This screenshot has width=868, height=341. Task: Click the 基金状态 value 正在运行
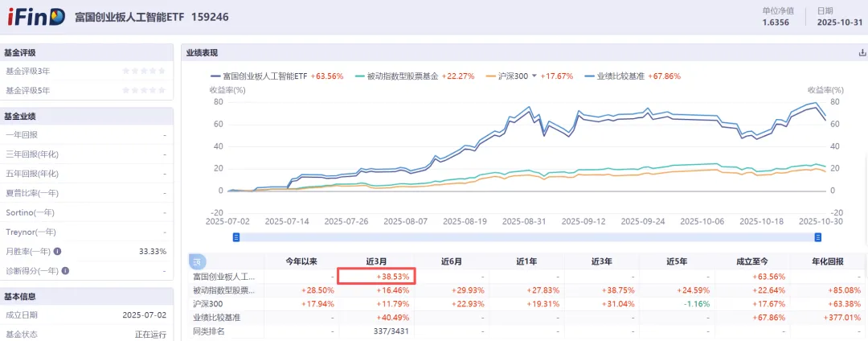point(150,335)
